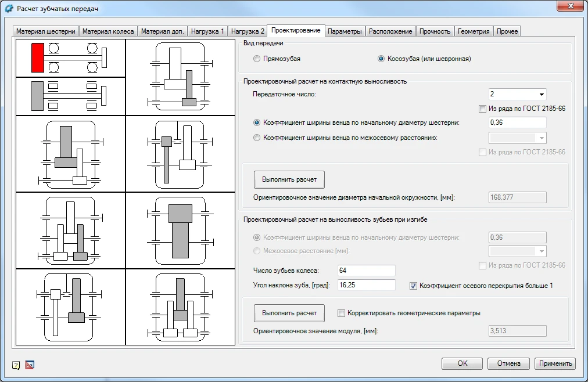Expand the Передаточное число dropdown

[542, 94]
